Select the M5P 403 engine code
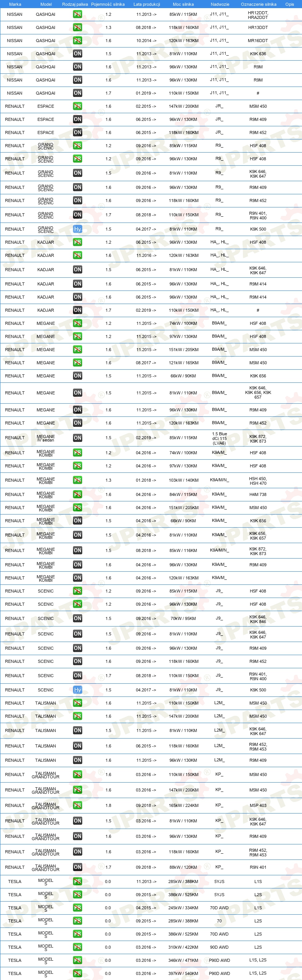302x980 pixels. 258,805
